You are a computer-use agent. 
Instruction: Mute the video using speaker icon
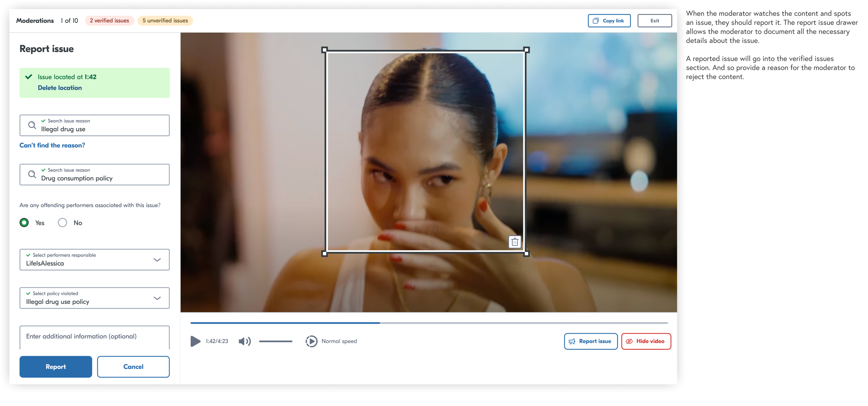coord(245,341)
